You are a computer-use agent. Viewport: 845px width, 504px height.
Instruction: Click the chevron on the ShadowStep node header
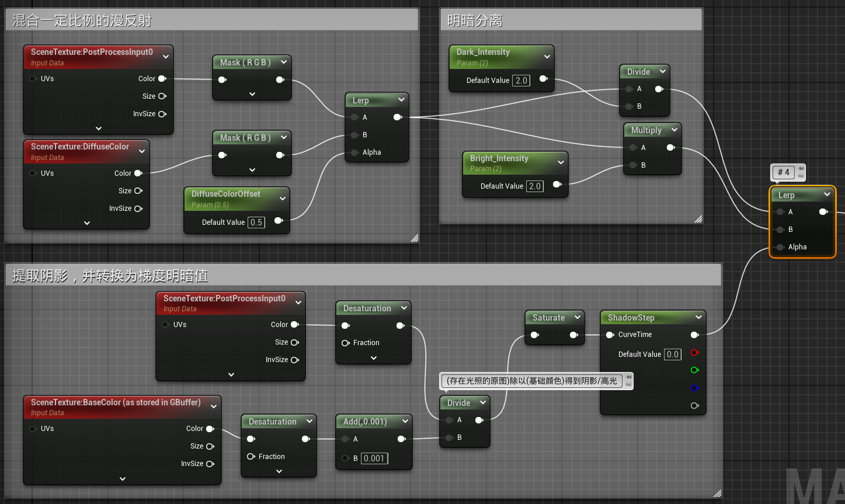(x=698, y=318)
